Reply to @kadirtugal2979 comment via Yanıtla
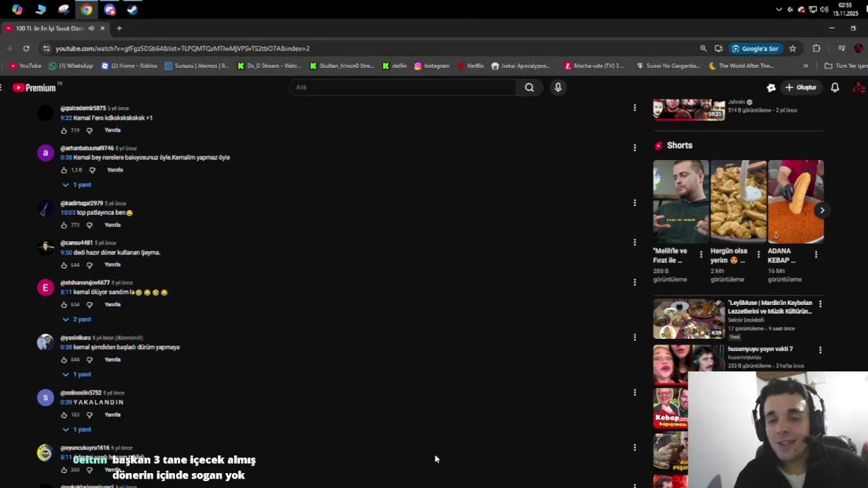This screenshot has height=488, width=868. coord(113,225)
